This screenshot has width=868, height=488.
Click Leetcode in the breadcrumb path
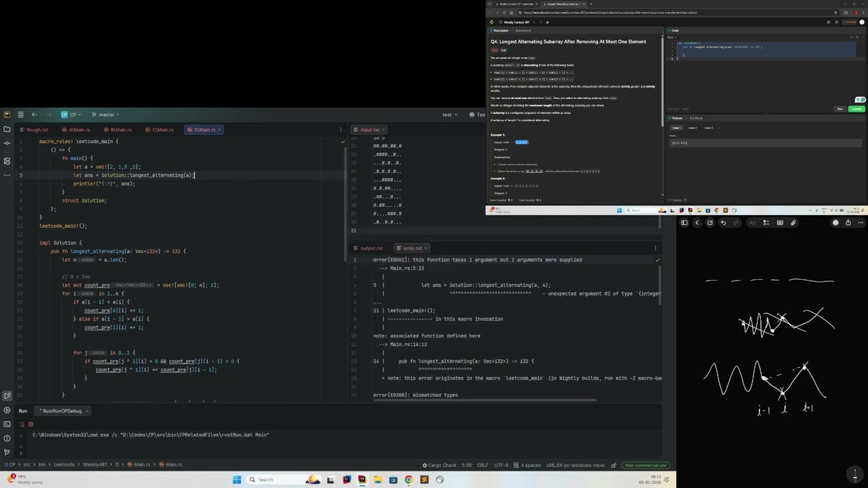[64, 465]
